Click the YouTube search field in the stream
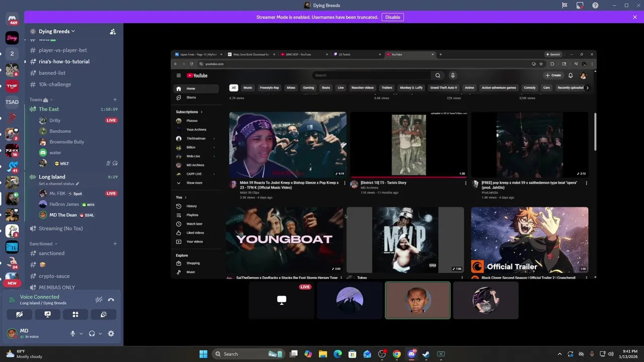Screen dimensions: 644x362 pos(372,75)
